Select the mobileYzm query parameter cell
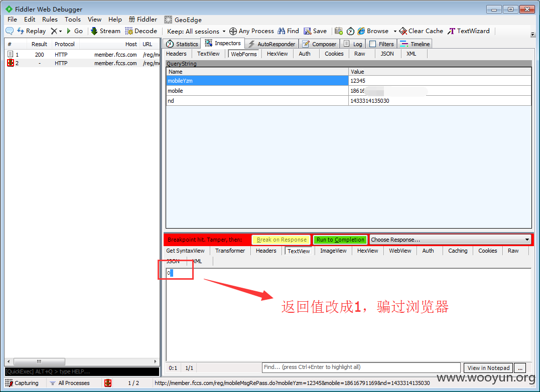Screen dimensions: 540x392 point(257,81)
